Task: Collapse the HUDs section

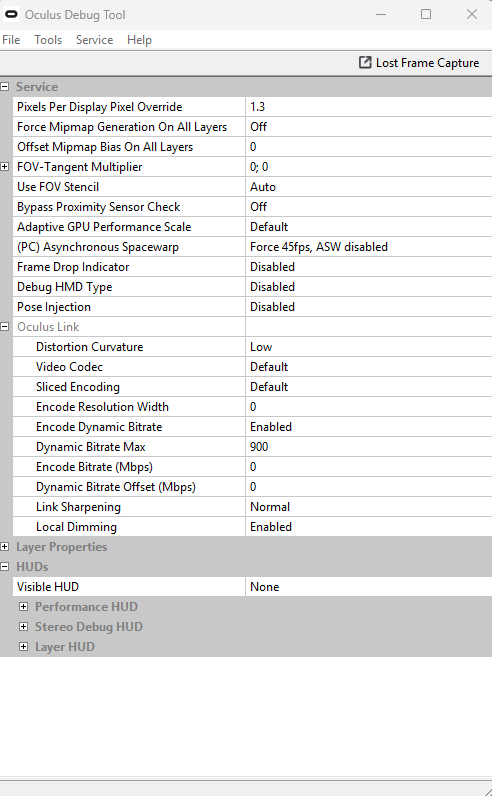Action: pyautogui.click(x=5, y=567)
